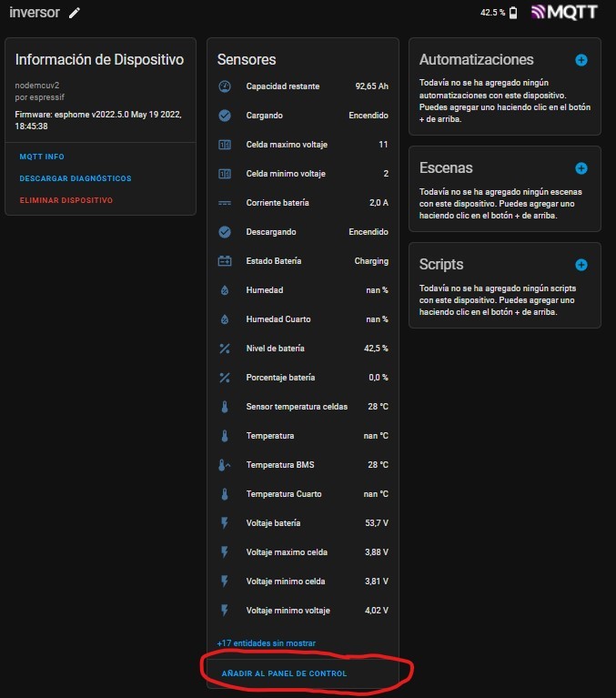Click the pencil icon to rename inversor
Screen dimensions: 616x698
[x=75, y=13]
